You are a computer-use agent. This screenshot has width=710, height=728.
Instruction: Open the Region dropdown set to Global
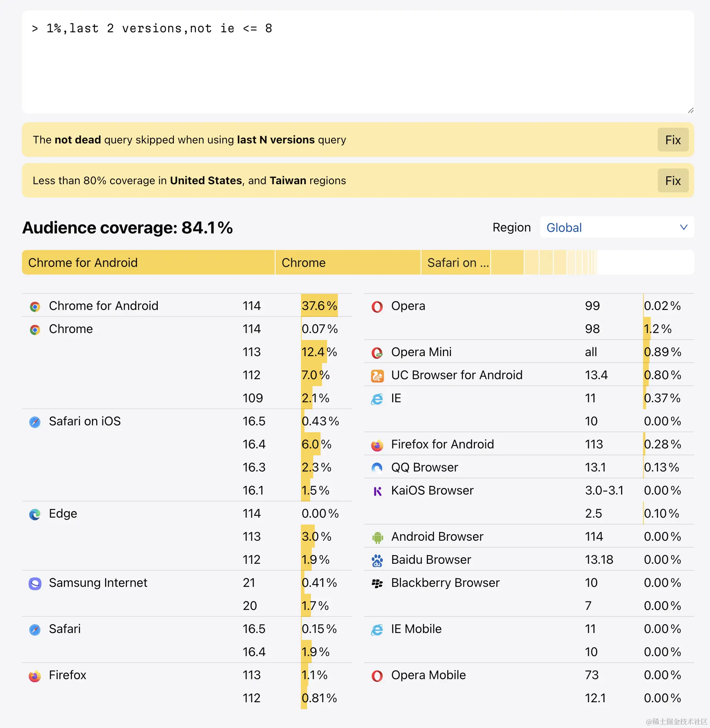[616, 227]
